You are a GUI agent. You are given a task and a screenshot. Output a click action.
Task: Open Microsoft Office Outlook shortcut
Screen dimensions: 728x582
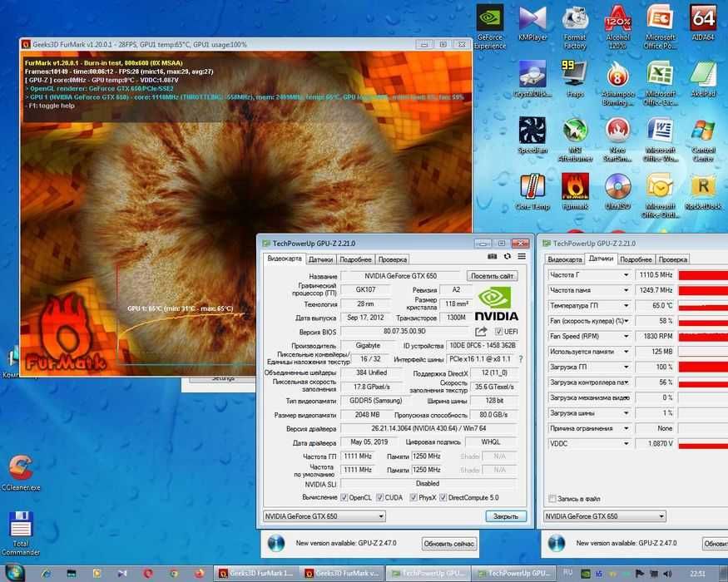[x=661, y=196]
